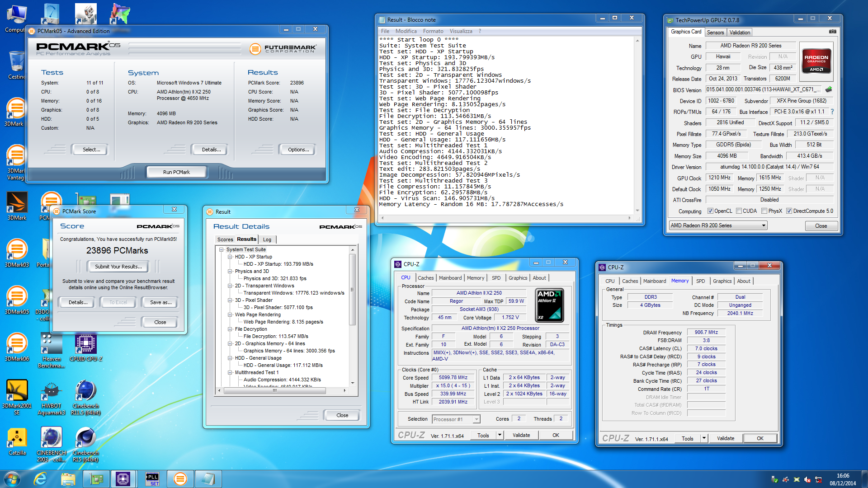Click the vertical scrollbar in Result Details tree
868x488 pixels.
[352, 290]
